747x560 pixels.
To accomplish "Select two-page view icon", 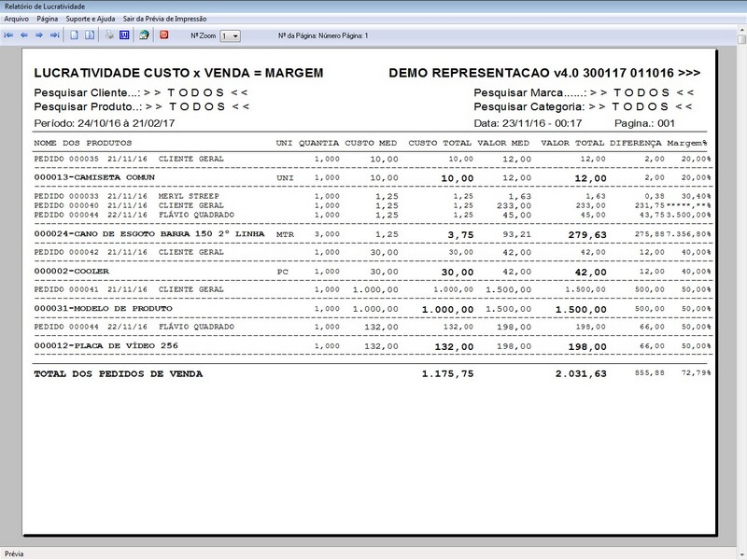I will (90, 35).
